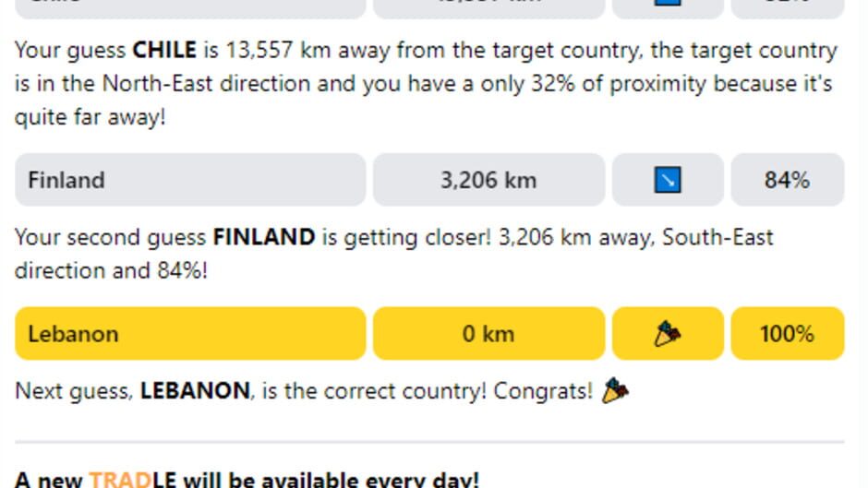Viewport: 868px width, 488px height.
Task: Click the 3,206 km distance cell
Action: pyautogui.click(x=488, y=180)
